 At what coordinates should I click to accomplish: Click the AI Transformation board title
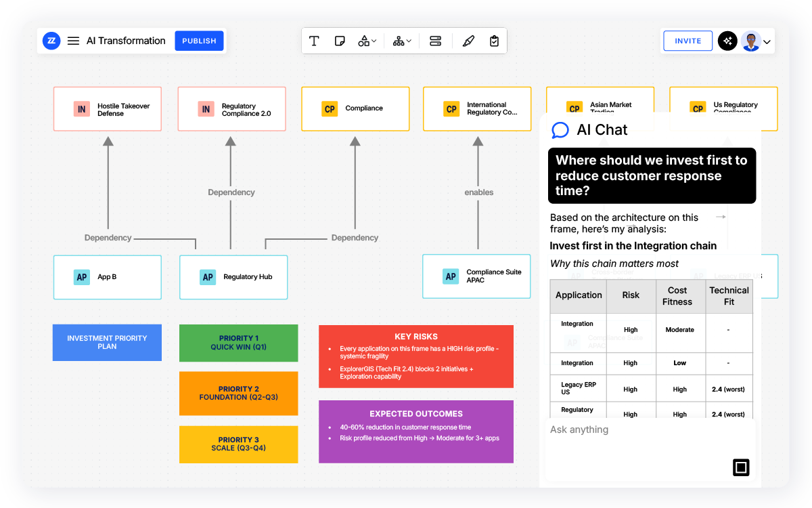pos(126,41)
